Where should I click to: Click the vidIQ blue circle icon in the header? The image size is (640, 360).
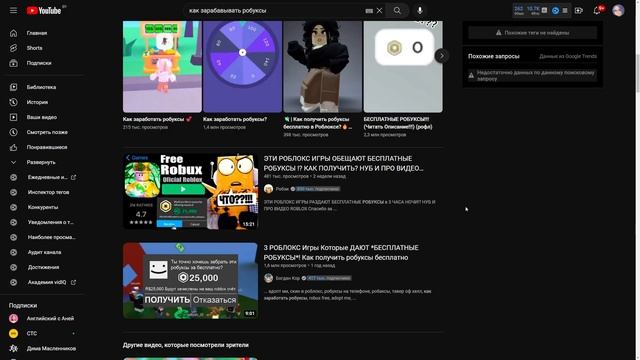[555, 11]
